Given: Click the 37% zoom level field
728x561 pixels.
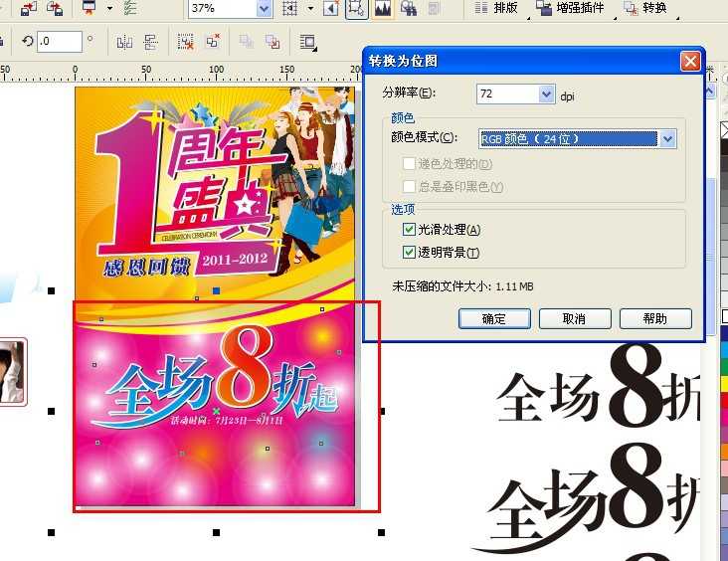Looking at the screenshot, I should pos(223,8).
